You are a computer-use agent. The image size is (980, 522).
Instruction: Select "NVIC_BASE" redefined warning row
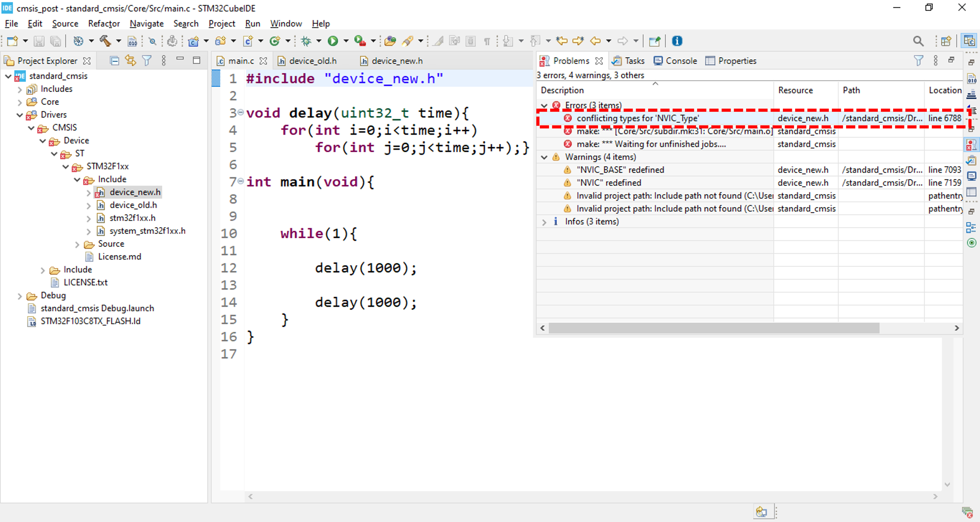[749, 170]
